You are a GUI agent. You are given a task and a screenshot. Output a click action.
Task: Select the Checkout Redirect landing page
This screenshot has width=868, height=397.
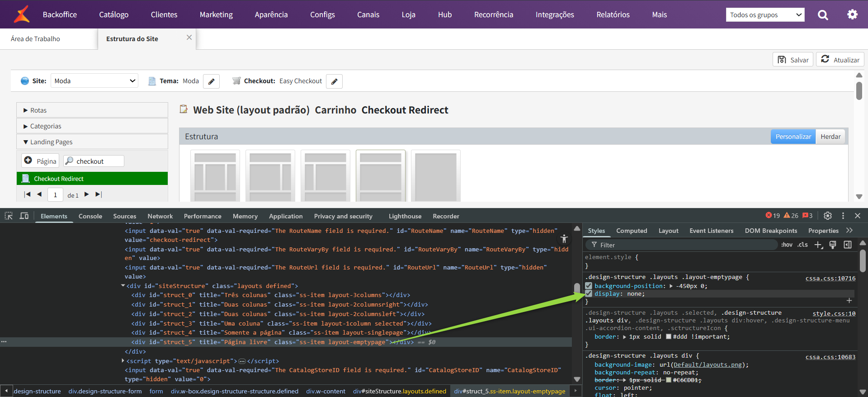pyautogui.click(x=92, y=179)
